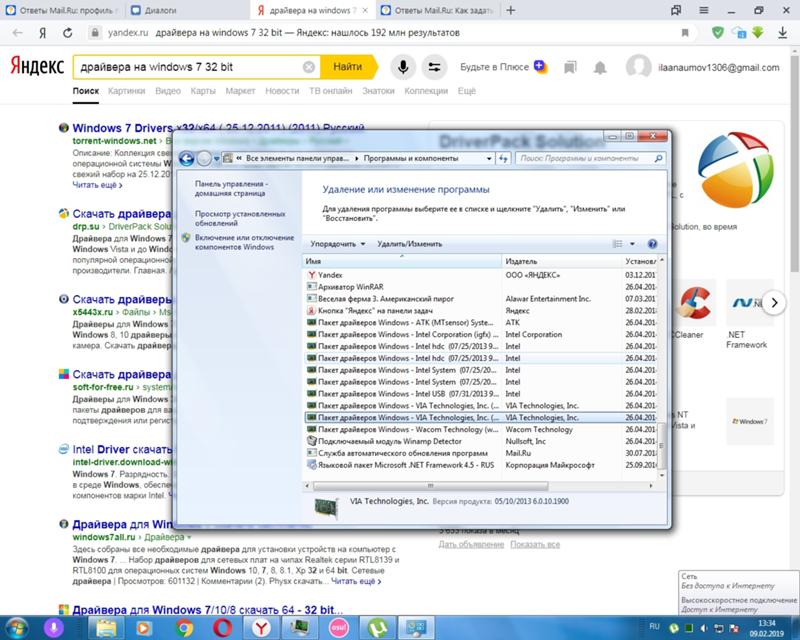Open the 'Картинки' search tab
800x640 pixels.
[127, 91]
